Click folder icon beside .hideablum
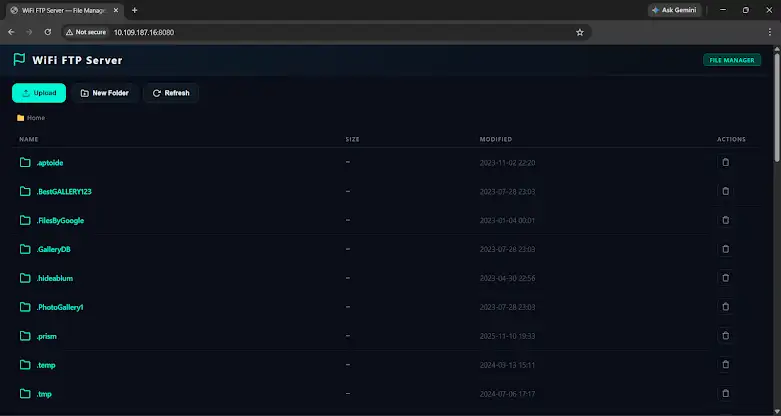Image resolution: width=781 pixels, height=416 pixels. [x=25, y=278]
